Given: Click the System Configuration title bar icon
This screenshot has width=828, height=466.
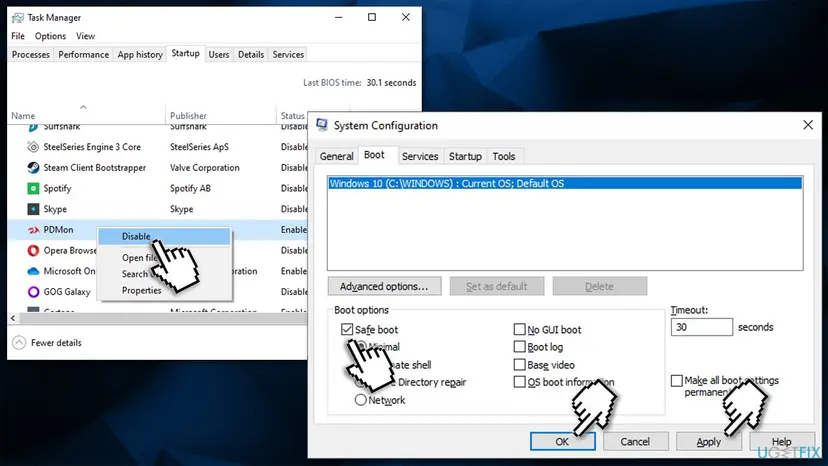Looking at the screenshot, I should coord(322,125).
